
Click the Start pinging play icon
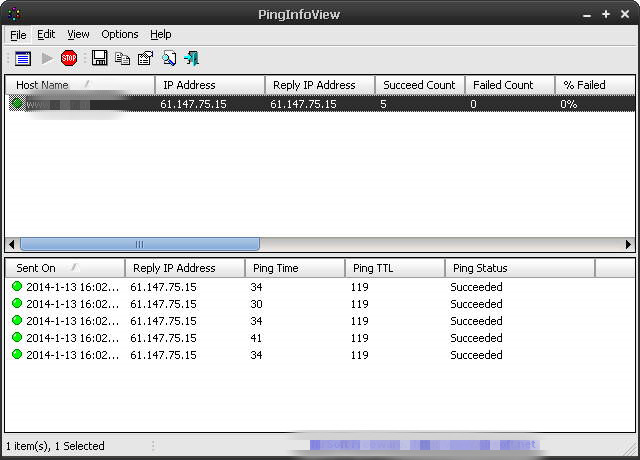point(47,58)
